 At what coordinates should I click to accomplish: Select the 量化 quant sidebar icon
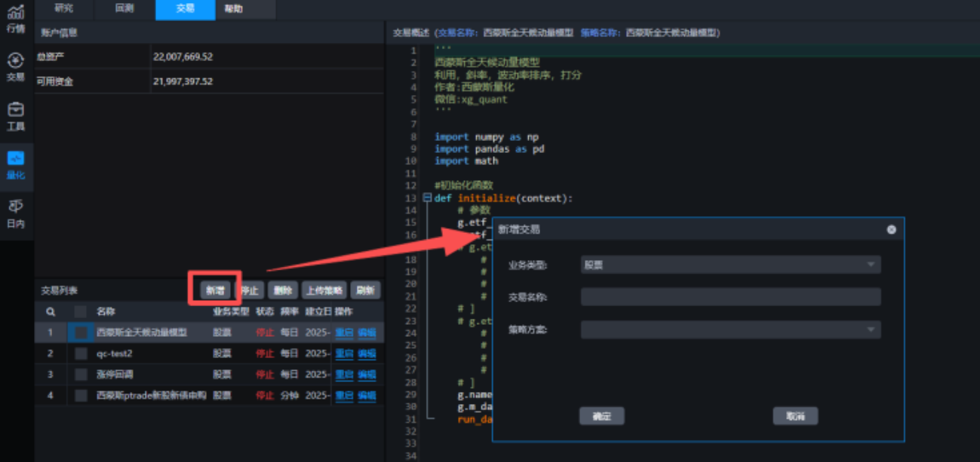pos(16,164)
